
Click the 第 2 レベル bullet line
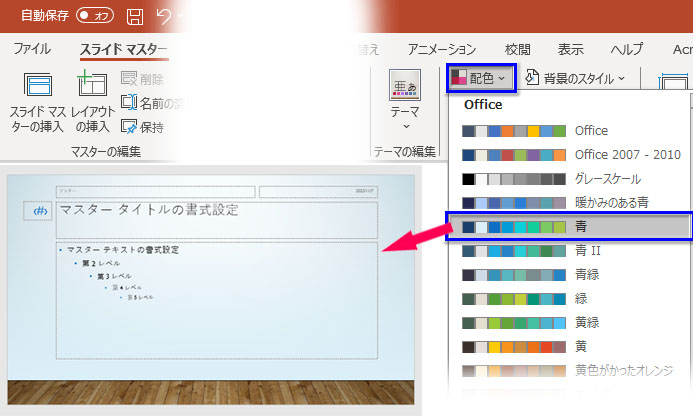coord(101,263)
